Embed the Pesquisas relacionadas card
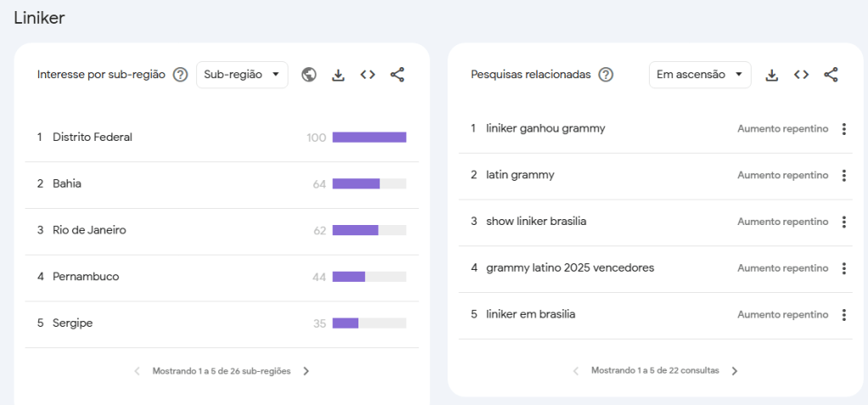Viewport: 868px width, 405px height. 801,75
